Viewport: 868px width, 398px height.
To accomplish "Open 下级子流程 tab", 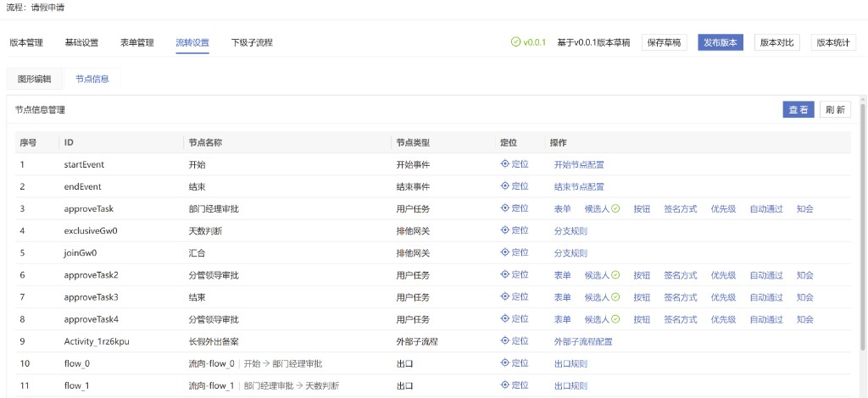I will 252,42.
